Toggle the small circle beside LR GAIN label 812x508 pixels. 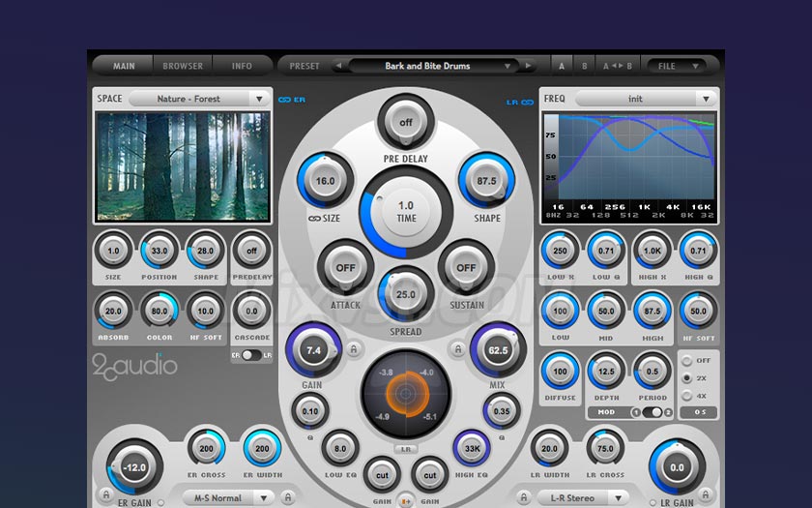(652, 503)
